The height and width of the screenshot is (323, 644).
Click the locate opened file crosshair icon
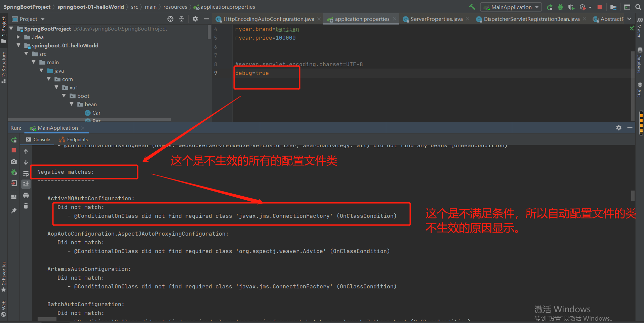coord(170,19)
